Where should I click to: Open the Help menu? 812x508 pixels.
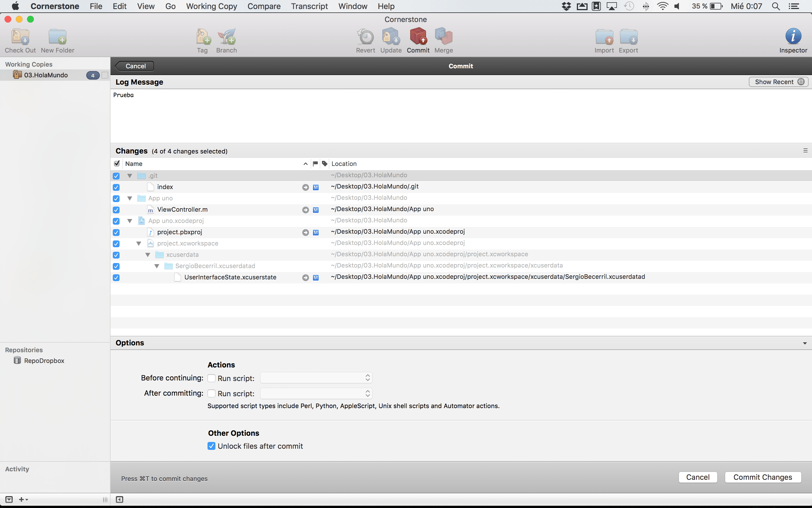(386, 6)
